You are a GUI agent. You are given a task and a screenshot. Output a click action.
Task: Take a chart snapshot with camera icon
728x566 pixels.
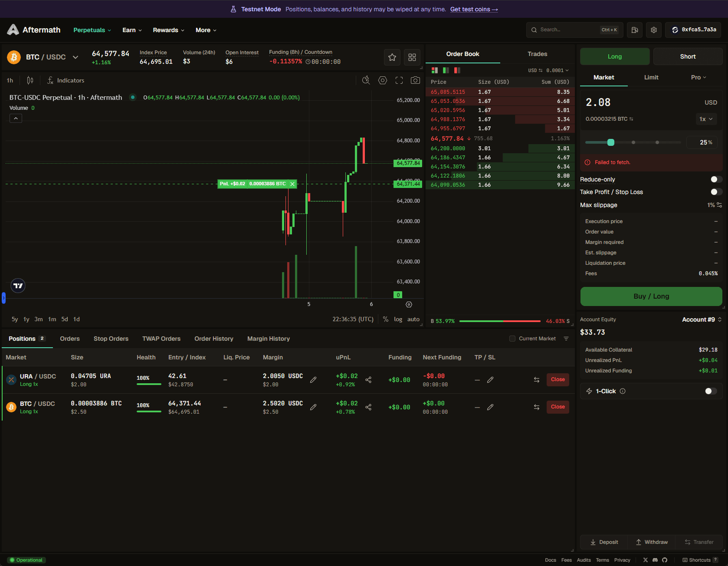[x=415, y=80]
